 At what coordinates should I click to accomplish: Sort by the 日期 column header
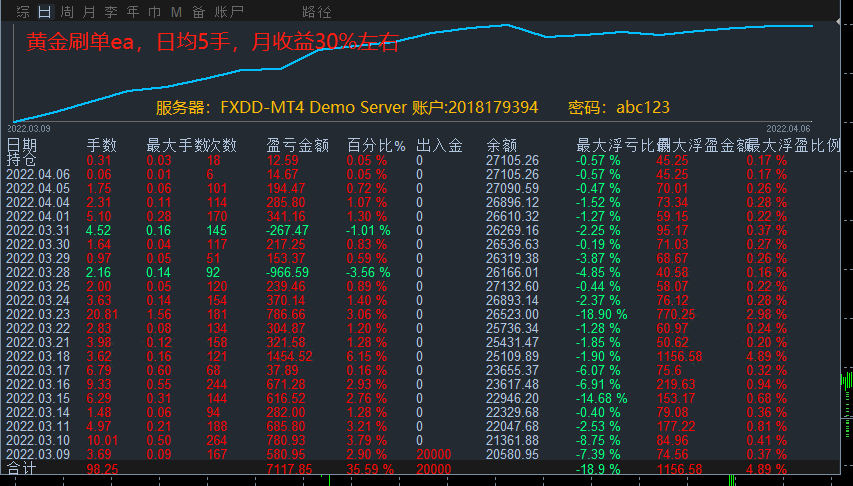(21, 146)
